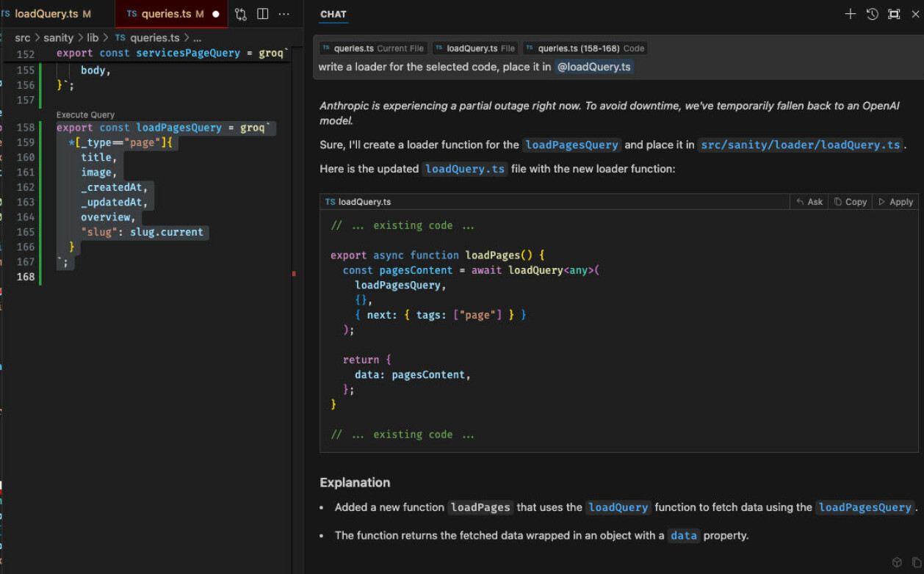
Task: Click loadQuery.ts filename in code block header
Action: click(x=364, y=202)
